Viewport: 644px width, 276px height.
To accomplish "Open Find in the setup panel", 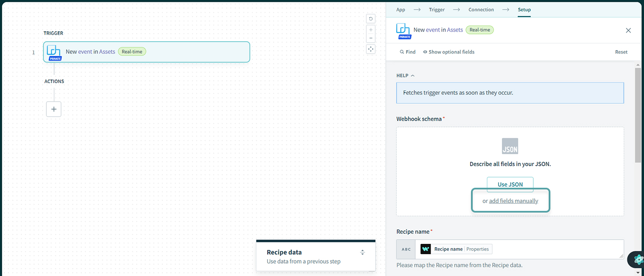I will click(x=407, y=52).
